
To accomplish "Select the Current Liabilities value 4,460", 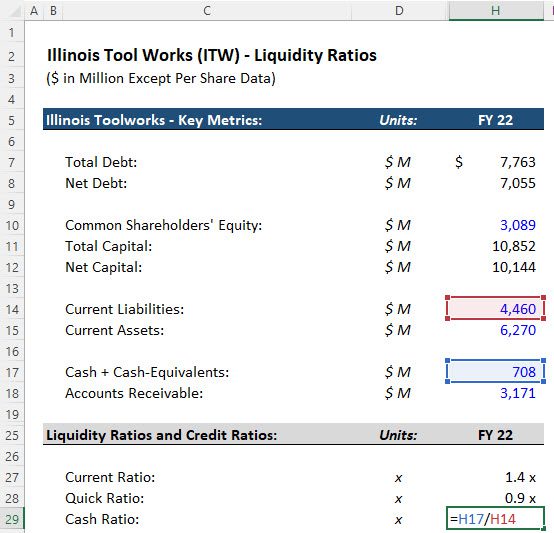I will point(495,309).
